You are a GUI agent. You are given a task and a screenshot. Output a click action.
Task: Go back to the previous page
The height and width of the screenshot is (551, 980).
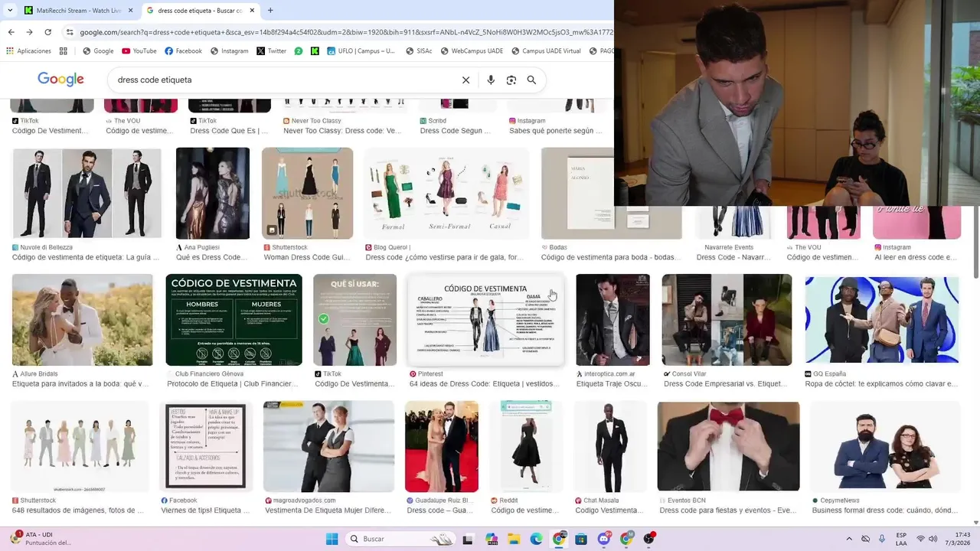click(11, 32)
